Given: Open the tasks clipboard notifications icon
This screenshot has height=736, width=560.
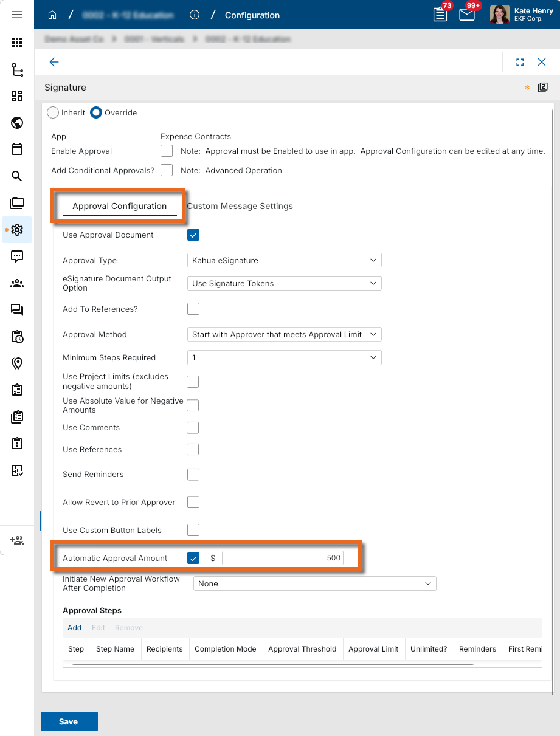Looking at the screenshot, I should pyautogui.click(x=440, y=15).
